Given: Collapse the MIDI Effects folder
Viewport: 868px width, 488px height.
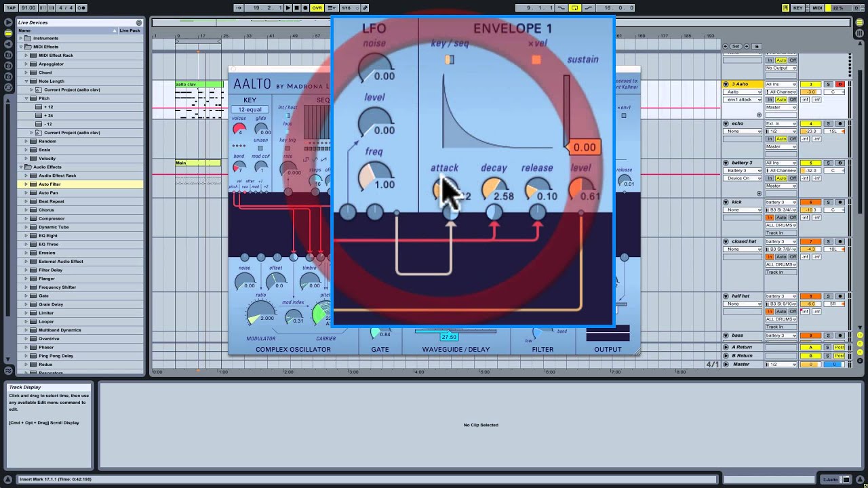Looking at the screenshot, I should click(x=20, y=47).
